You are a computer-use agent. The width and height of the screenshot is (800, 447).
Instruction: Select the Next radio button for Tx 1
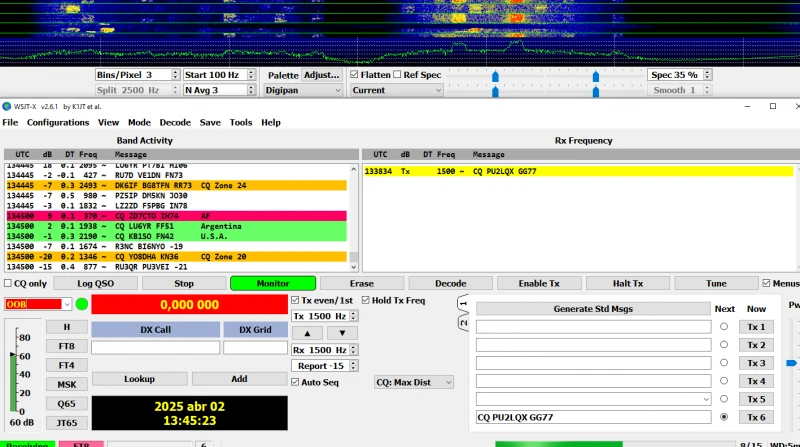724,327
